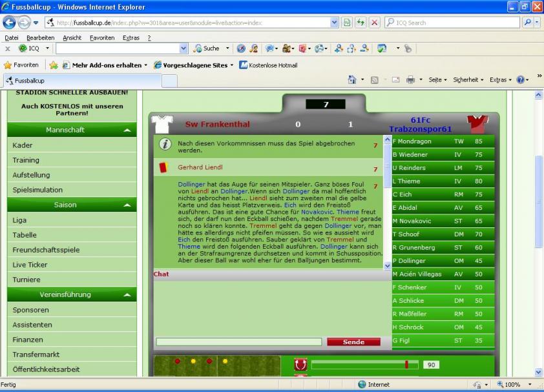Collapse the Mannschaft sidebar section
This screenshot has width=544, height=392.
click(x=127, y=130)
